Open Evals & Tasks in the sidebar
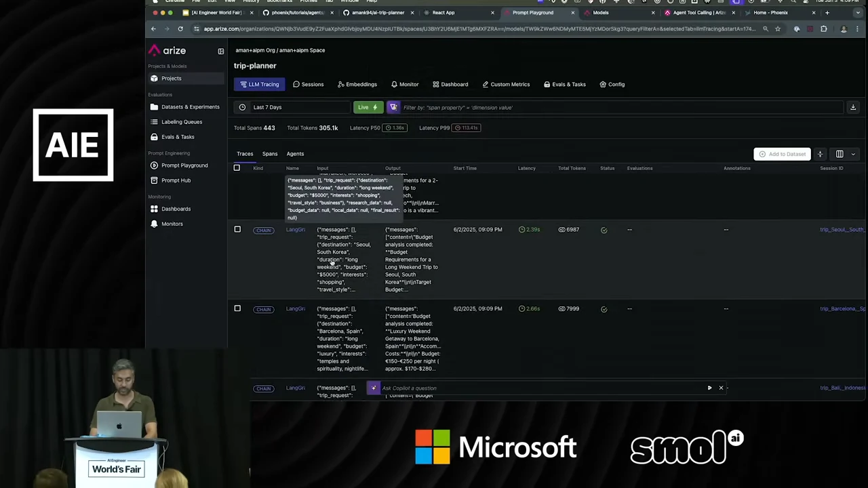 coord(186,137)
